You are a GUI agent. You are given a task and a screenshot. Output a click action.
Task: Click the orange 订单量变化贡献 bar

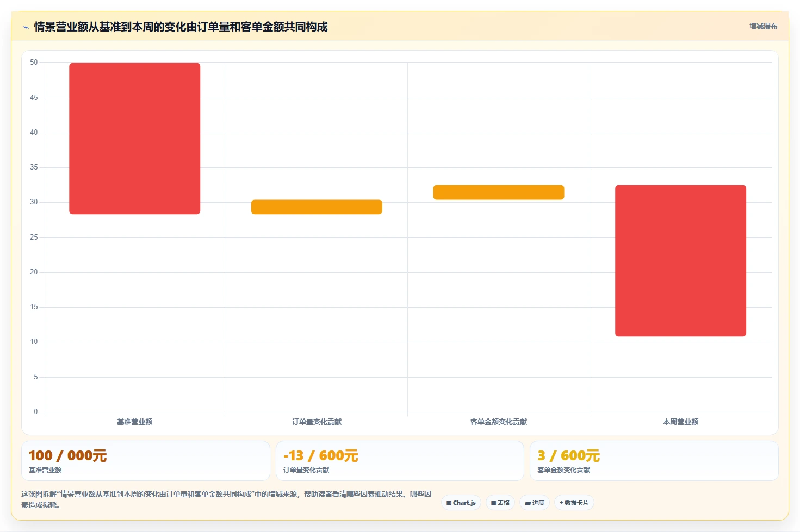pyautogui.click(x=317, y=207)
